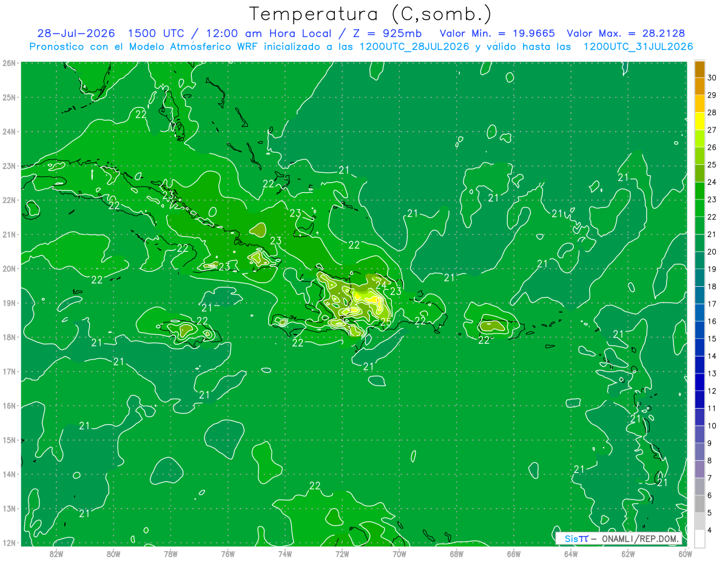Click the '25N' latitude axis label

(9, 97)
